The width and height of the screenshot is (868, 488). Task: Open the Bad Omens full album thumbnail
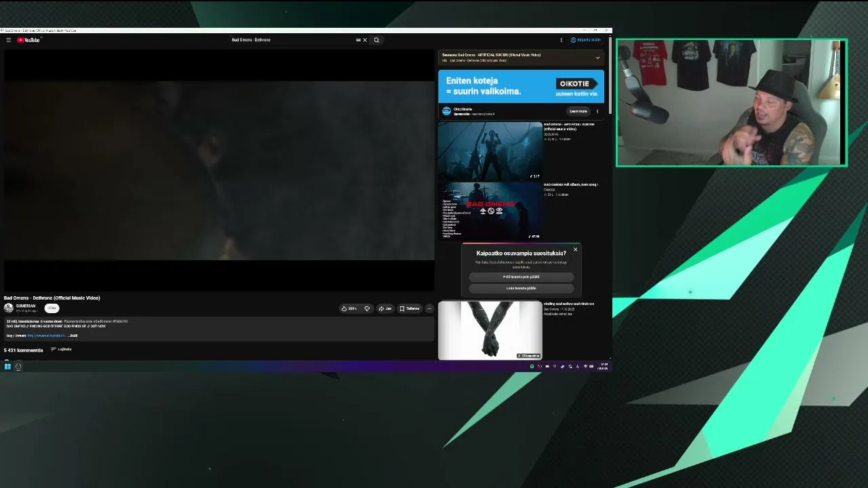[x=490, y=211]
